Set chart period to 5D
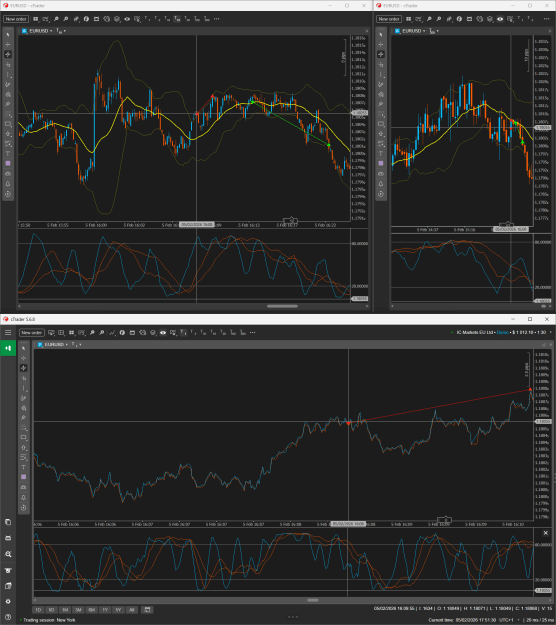The image size is (556, 625). [51, 610]
